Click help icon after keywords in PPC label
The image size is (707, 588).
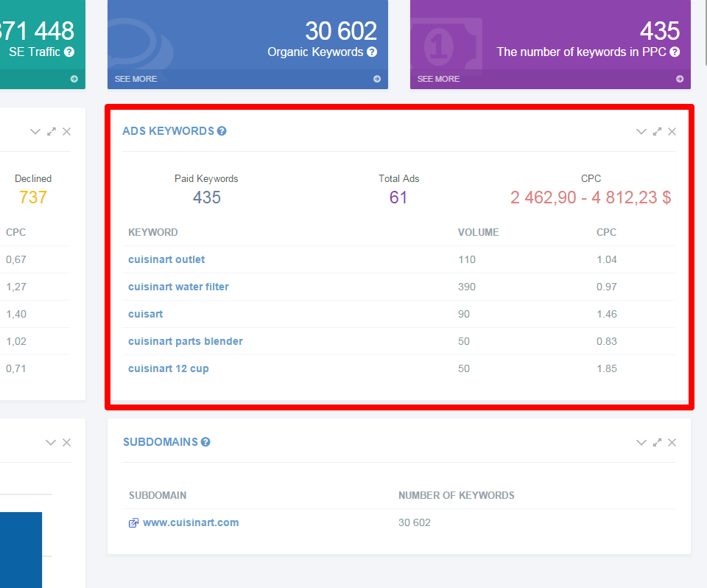tap(675, 52)
